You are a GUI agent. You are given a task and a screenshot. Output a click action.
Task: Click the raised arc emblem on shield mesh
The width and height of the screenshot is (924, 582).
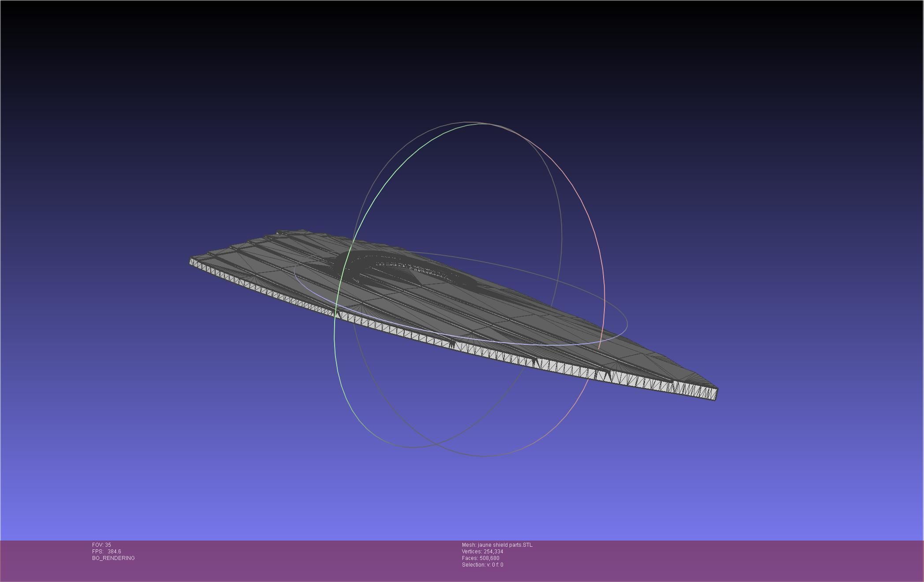click(397, 260)
